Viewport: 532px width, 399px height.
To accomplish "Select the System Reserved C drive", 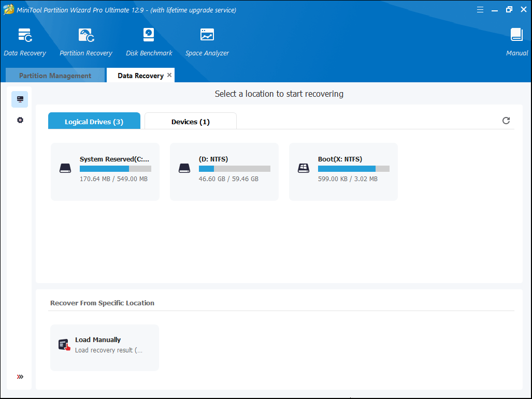I will pos(105,171).
